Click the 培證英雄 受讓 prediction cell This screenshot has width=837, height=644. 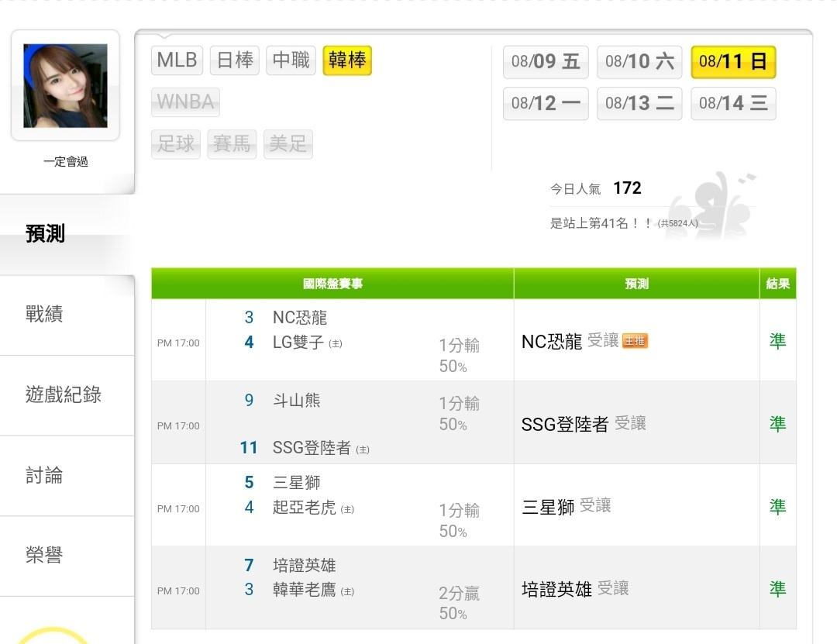point(637,588)
